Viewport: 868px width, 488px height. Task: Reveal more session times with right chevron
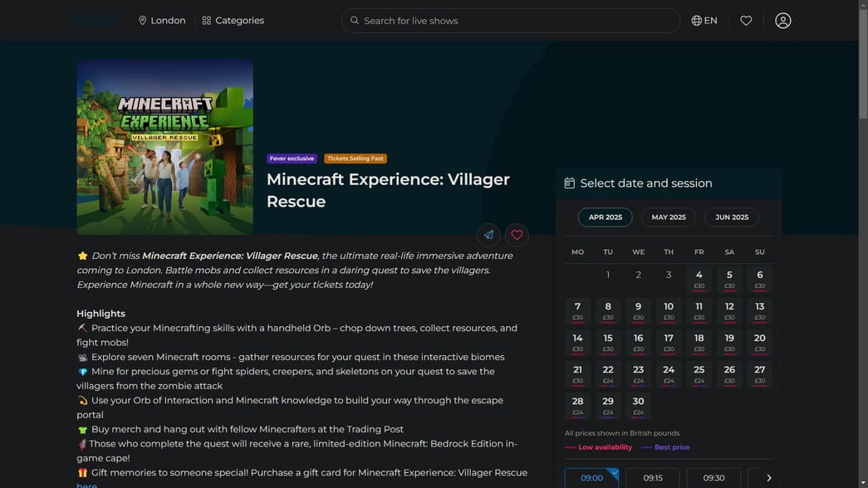click(x=767, y=478)
